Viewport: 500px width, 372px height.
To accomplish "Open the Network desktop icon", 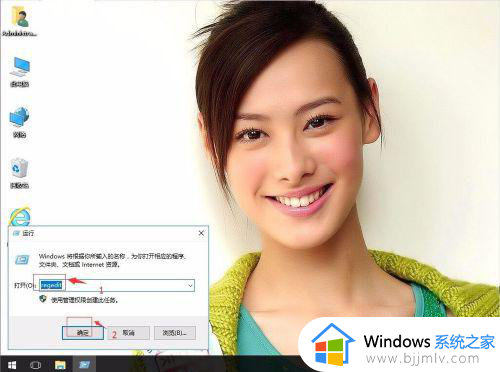I will 20,122.
